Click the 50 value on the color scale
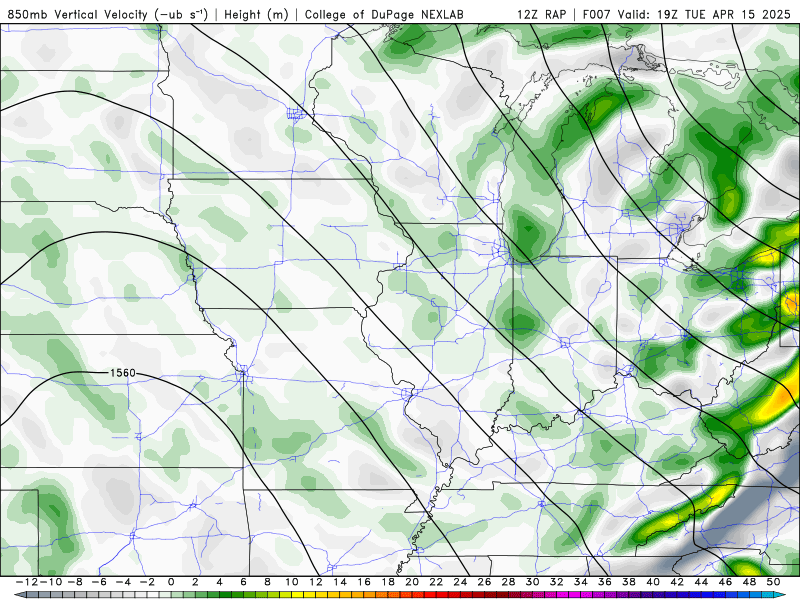 point(773,582)
